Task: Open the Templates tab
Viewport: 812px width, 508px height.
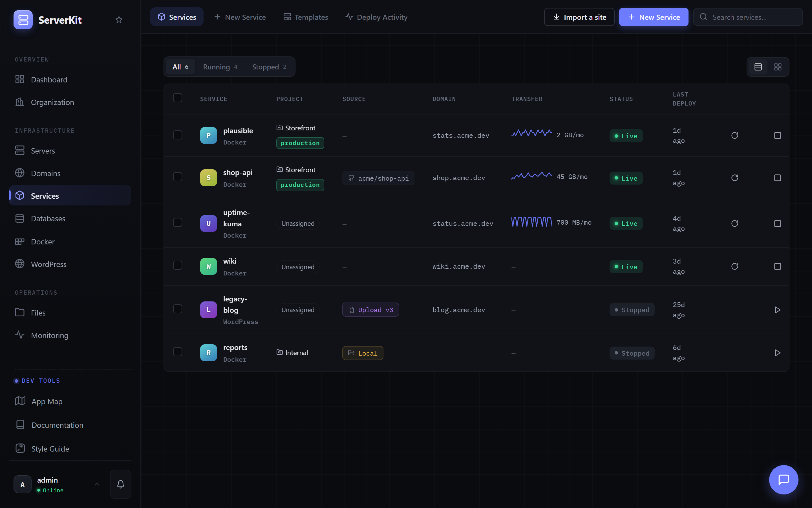Action: (306, 17)
